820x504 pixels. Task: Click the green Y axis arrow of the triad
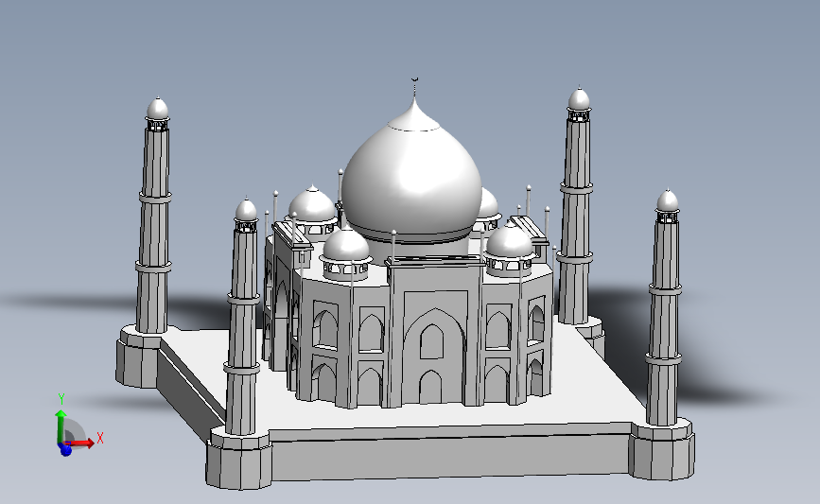(61, 426)
